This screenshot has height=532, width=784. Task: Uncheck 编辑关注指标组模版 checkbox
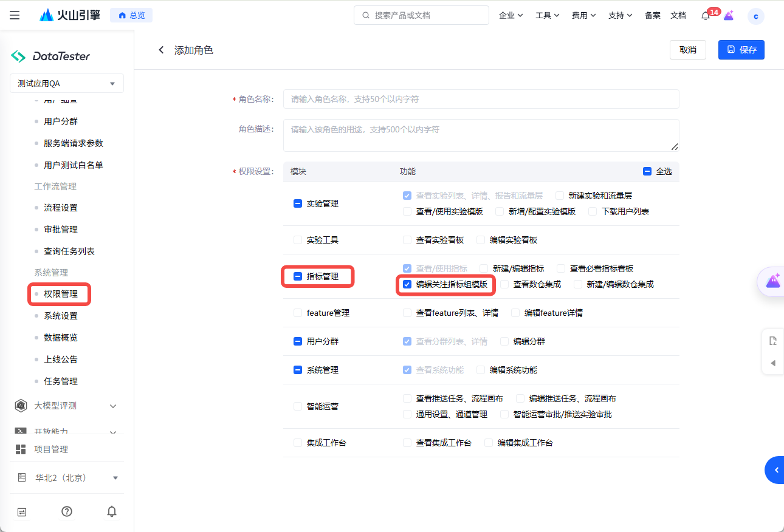[x=407, y=284]
